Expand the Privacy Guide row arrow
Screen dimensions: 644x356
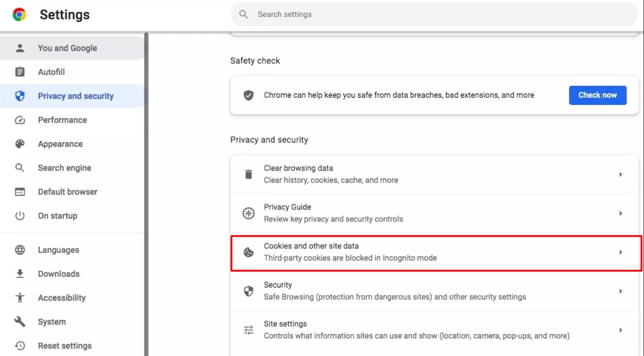coord(621,213)
